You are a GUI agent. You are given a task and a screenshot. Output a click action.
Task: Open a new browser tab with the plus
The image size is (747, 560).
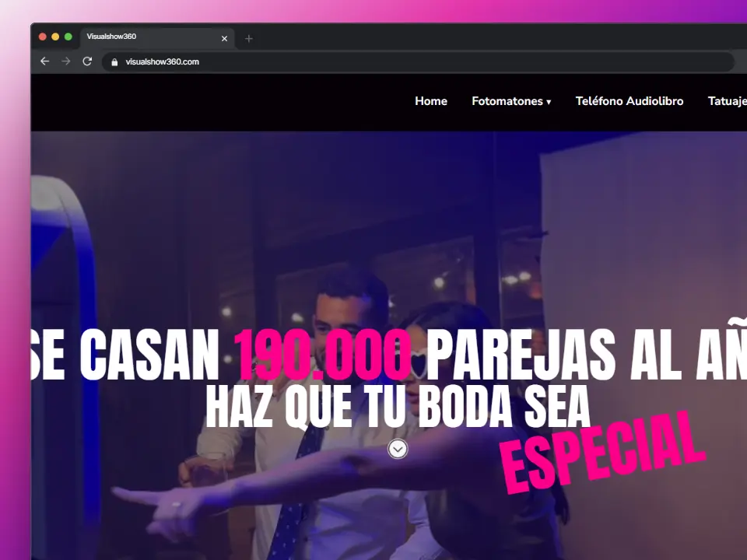click(x=248, y=37)
